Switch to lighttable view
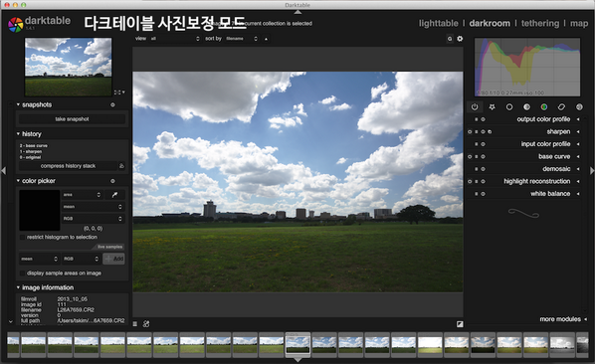 pyautogui.click(x=438, y=24)
